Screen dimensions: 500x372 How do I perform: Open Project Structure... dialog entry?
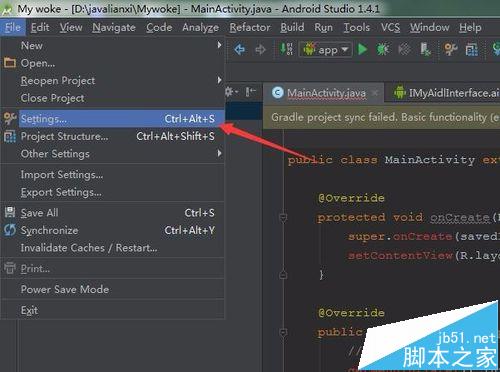112,136
